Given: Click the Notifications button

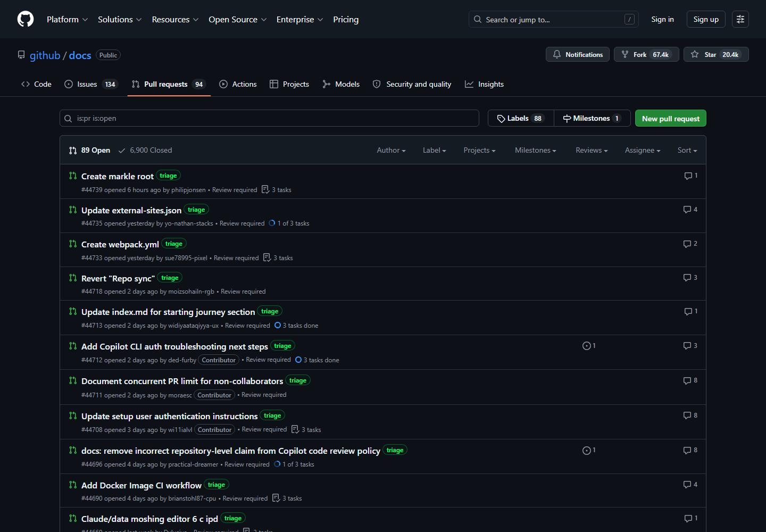Looking at the screenshot, I should pyautogui.click(x=578, y=54).
